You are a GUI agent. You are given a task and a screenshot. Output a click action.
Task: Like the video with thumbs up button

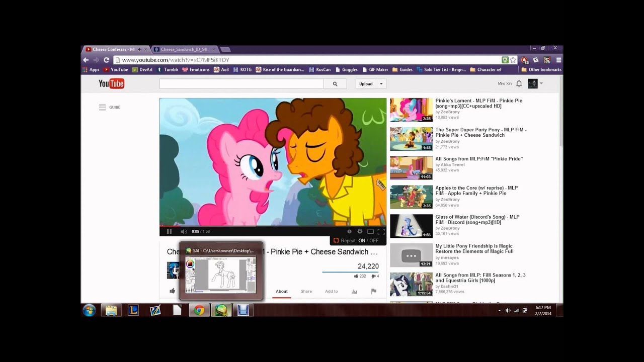[x=172, y=291]
